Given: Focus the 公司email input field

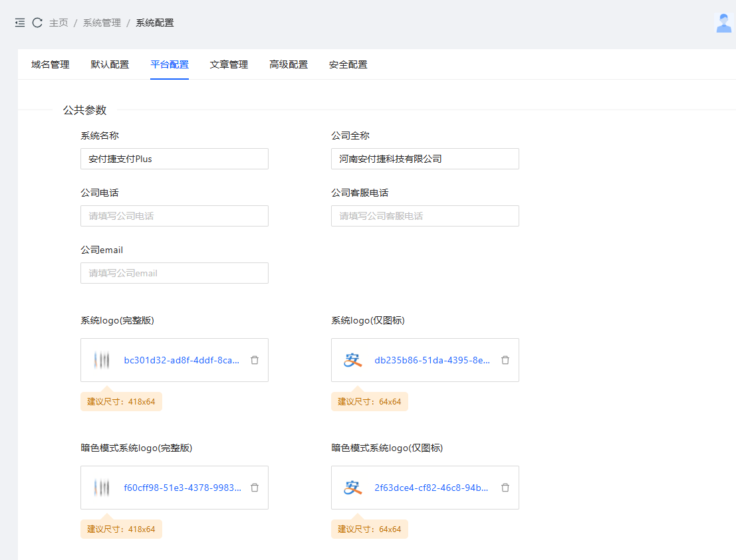Looking at the screenshot, I should [174, 273].
